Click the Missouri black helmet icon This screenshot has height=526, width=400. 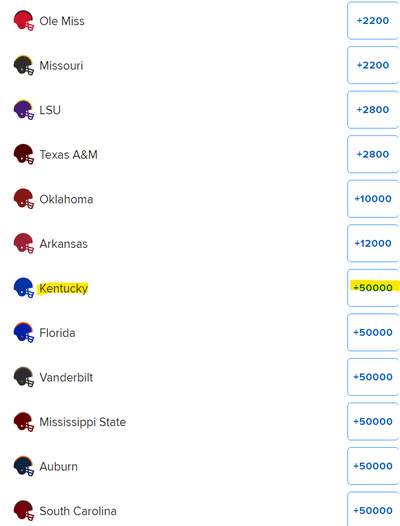23,65
